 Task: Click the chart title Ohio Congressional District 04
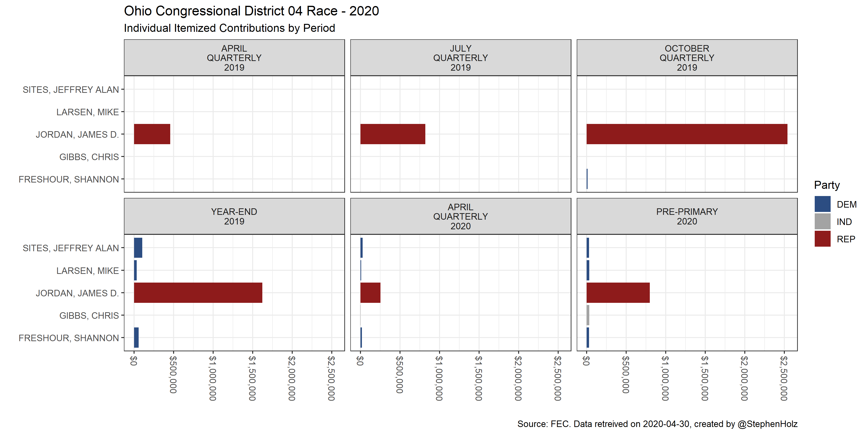click(251, 11)
